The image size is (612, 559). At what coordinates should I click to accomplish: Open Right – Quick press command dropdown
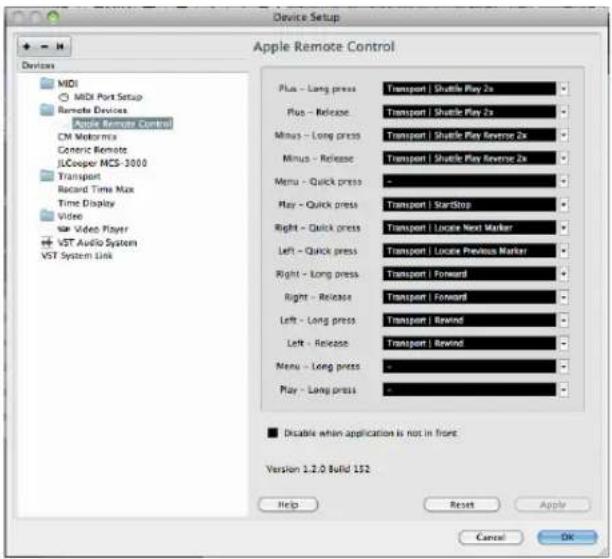(x=564, y=228)
